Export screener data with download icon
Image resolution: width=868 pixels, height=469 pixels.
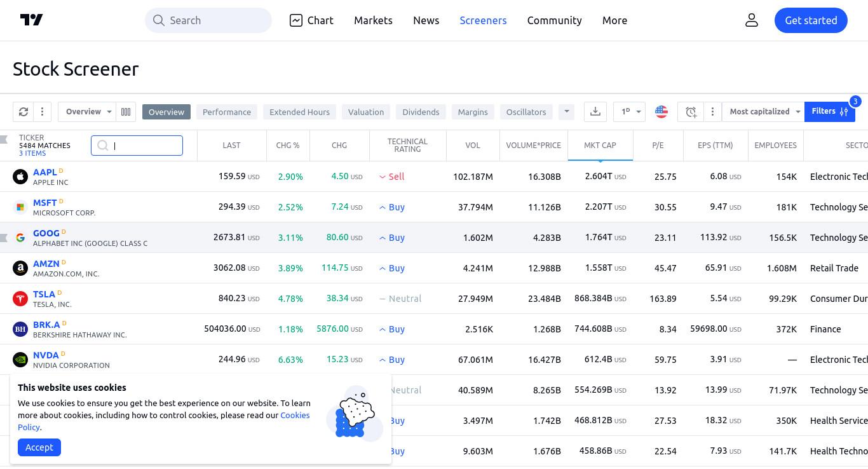[595, 112]
